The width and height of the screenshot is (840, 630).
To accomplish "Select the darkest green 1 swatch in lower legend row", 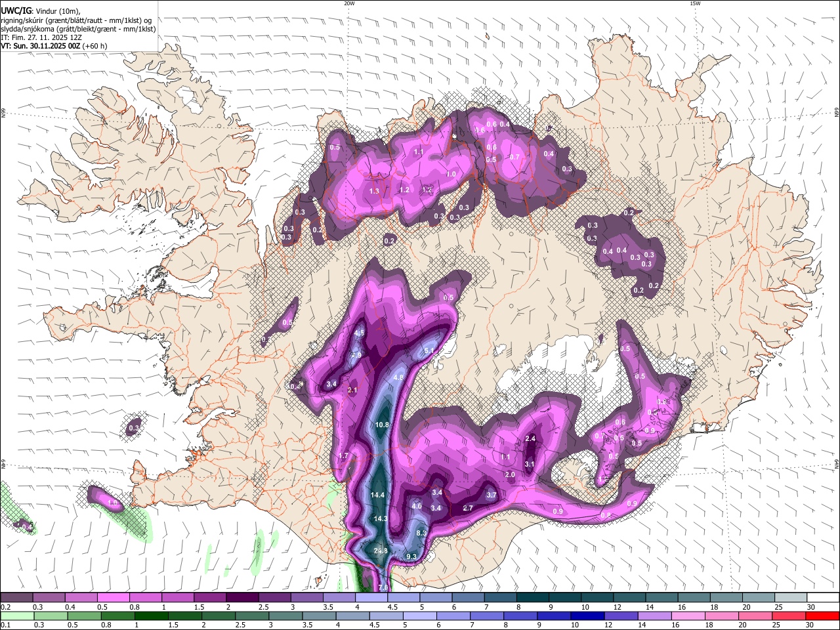I will coord(151,616).
